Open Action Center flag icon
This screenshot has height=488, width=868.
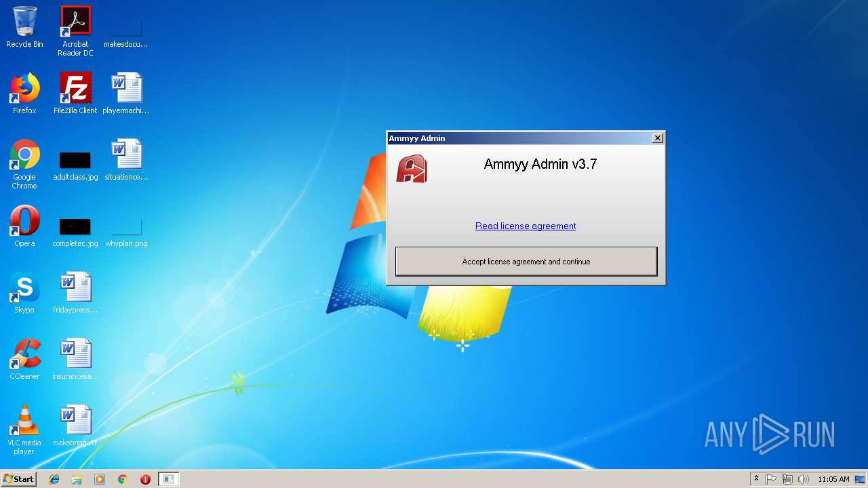[x=771, y=479]
